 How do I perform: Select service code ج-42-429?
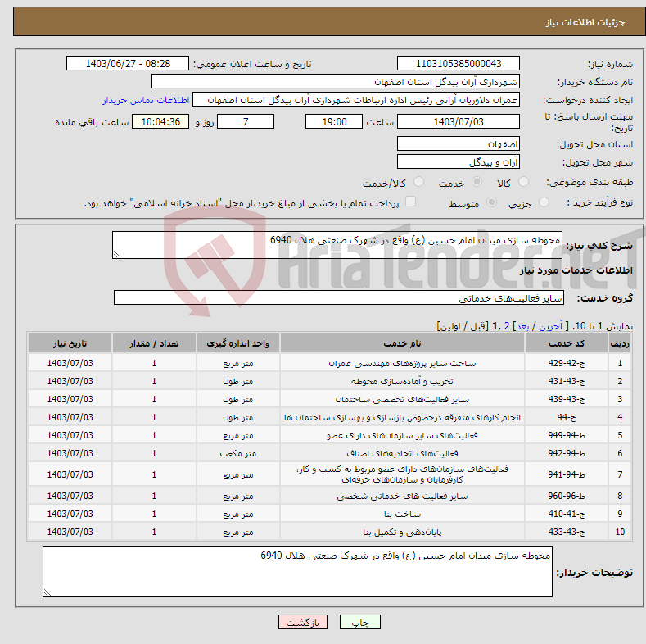(x=567, y=363)
